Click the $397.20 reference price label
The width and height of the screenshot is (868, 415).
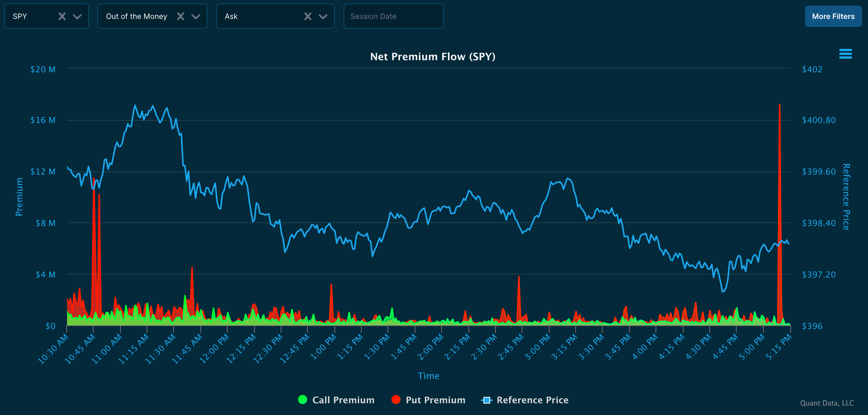pyautogui.click(x=819, y=275)
